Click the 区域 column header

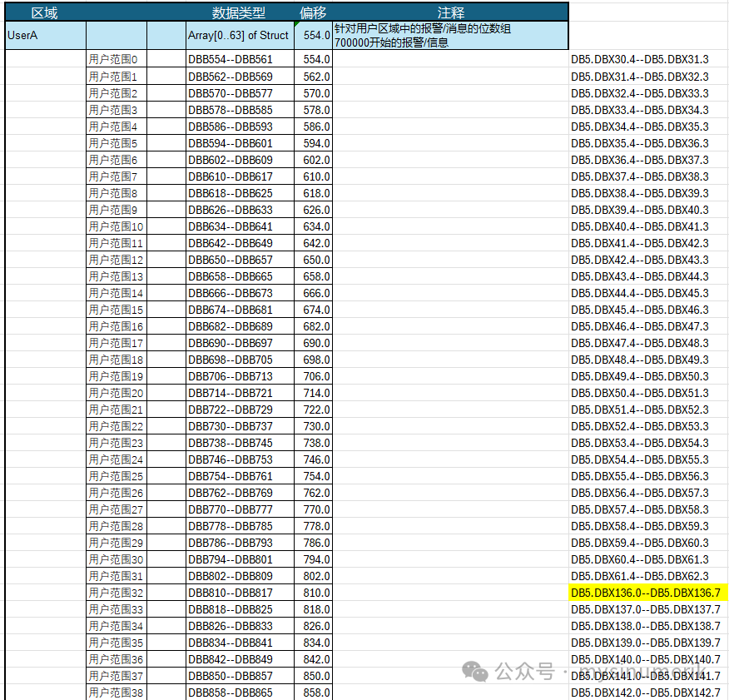point(45,12)
